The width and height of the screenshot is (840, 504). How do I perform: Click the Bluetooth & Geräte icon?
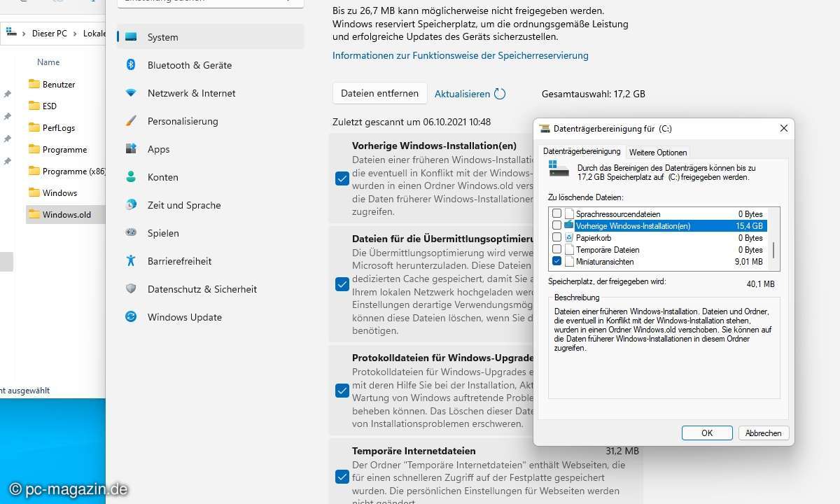(131, 64)
